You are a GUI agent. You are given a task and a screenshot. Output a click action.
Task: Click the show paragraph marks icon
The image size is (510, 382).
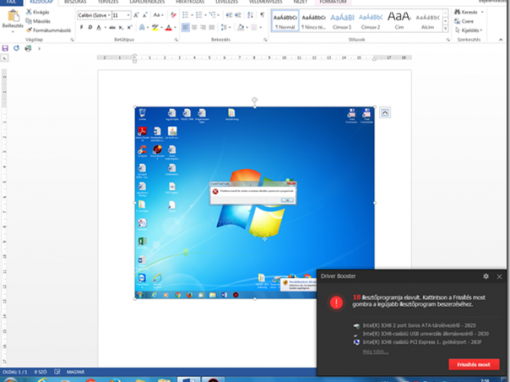[262, 15]
